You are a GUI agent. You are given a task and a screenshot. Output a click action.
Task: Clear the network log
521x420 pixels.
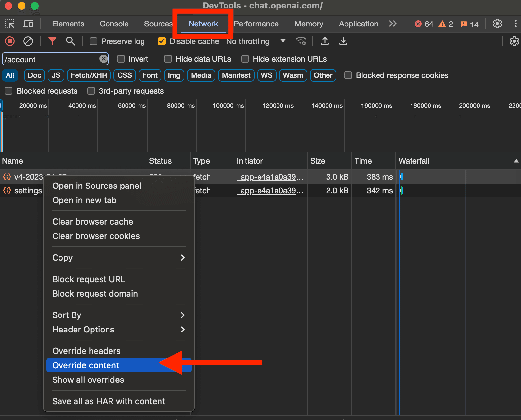(28, 41)
